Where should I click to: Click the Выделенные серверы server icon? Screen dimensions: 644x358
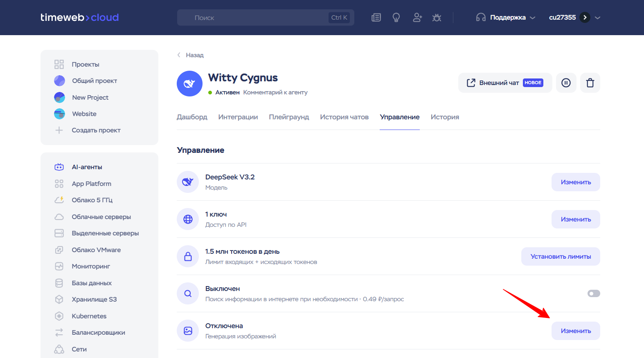(x=59, y=233)
